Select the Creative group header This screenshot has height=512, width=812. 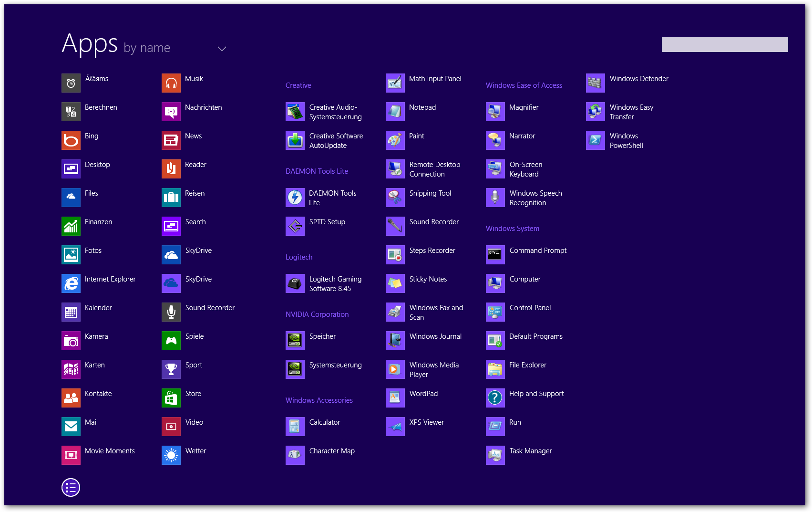coord(298,85)
